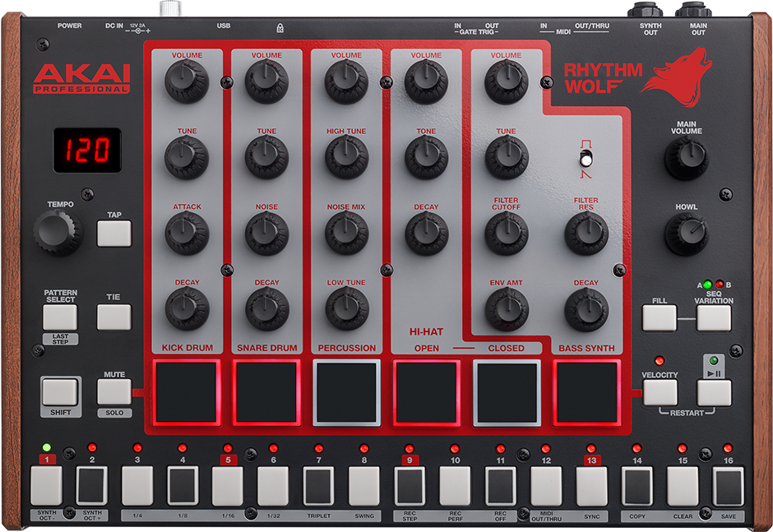Viewport: 773px width, 532px height.
Task: Click the Snare Drum Volume knob
Action: 266,82
